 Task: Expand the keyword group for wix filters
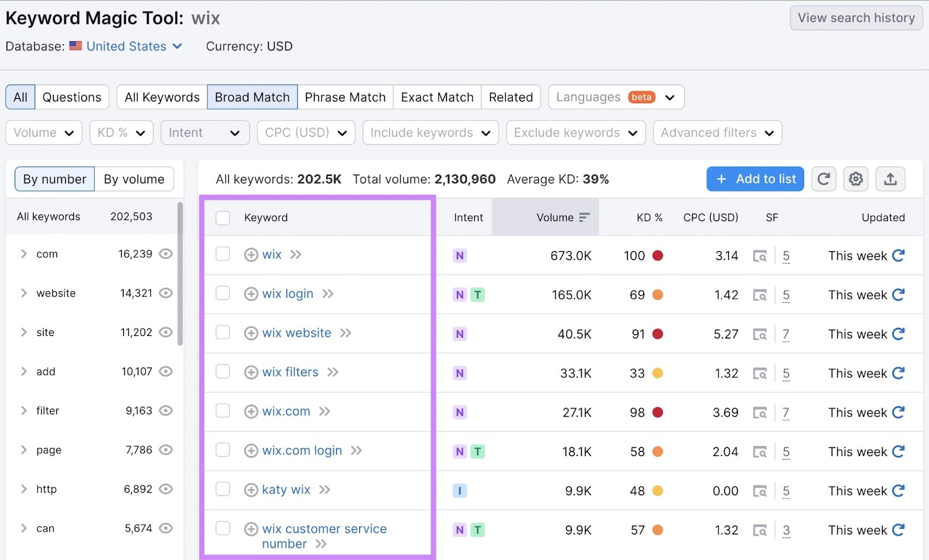click(333, 372)
